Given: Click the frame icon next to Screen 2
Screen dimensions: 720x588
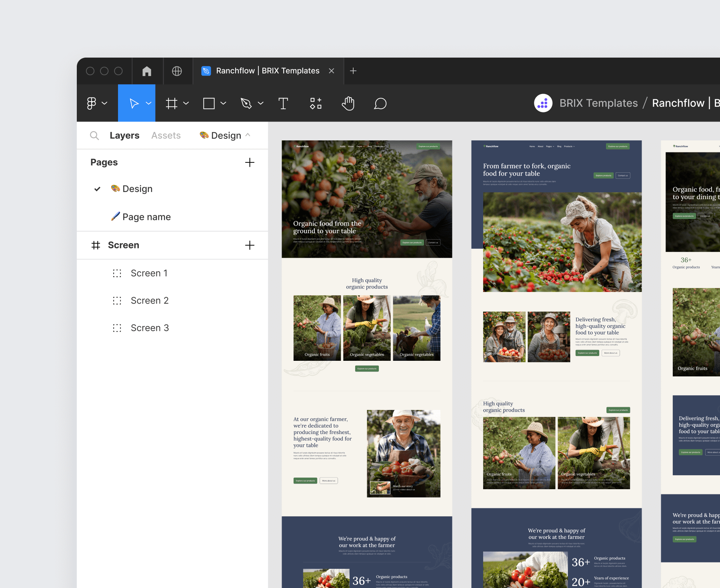Looking at the screenshot, I should [117, 300].
